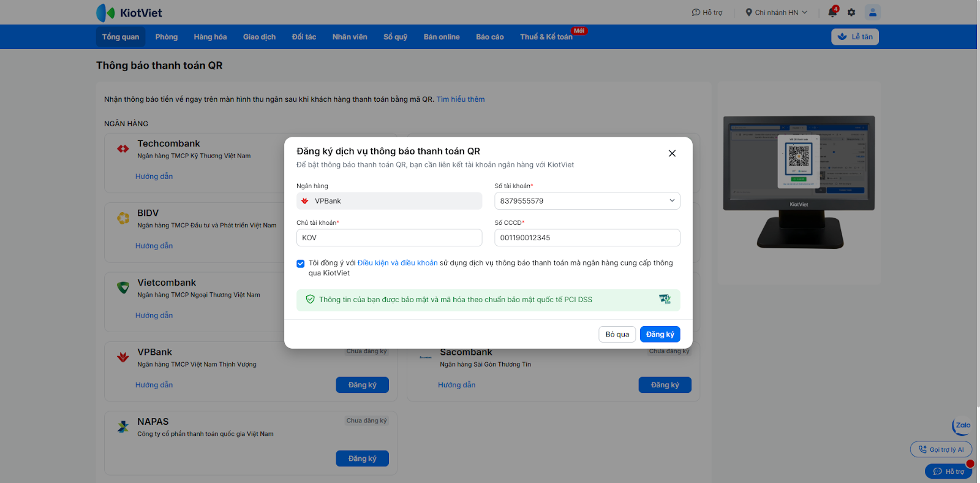Open the settings gear in the header

[851, 12]
